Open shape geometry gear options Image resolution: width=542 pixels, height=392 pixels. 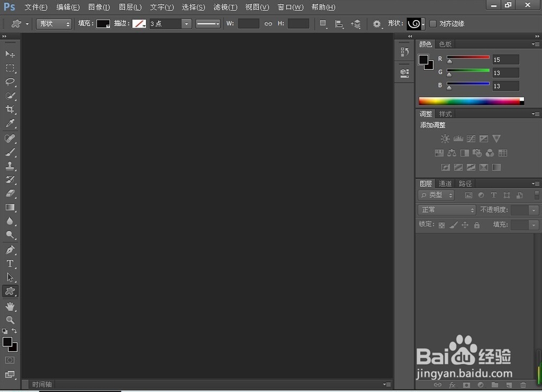(x=377, y=24)
